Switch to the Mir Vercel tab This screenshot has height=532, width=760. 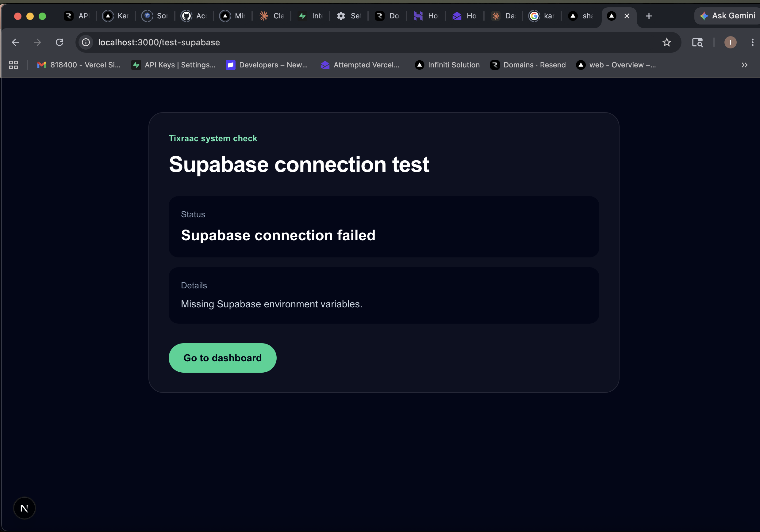(232, 16)
